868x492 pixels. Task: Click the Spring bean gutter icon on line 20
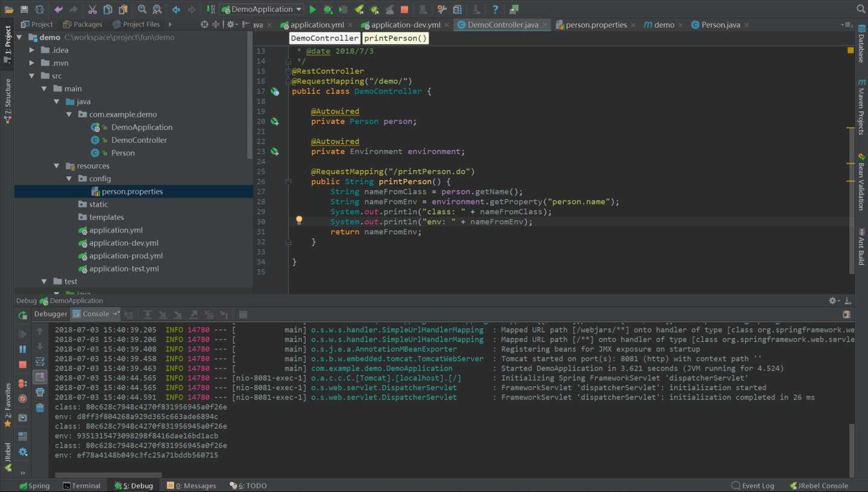[275, 122]
